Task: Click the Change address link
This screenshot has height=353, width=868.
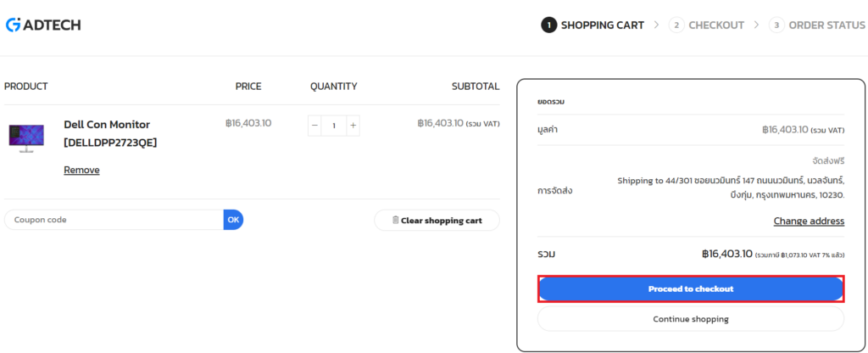Action: tap(809, 221)
